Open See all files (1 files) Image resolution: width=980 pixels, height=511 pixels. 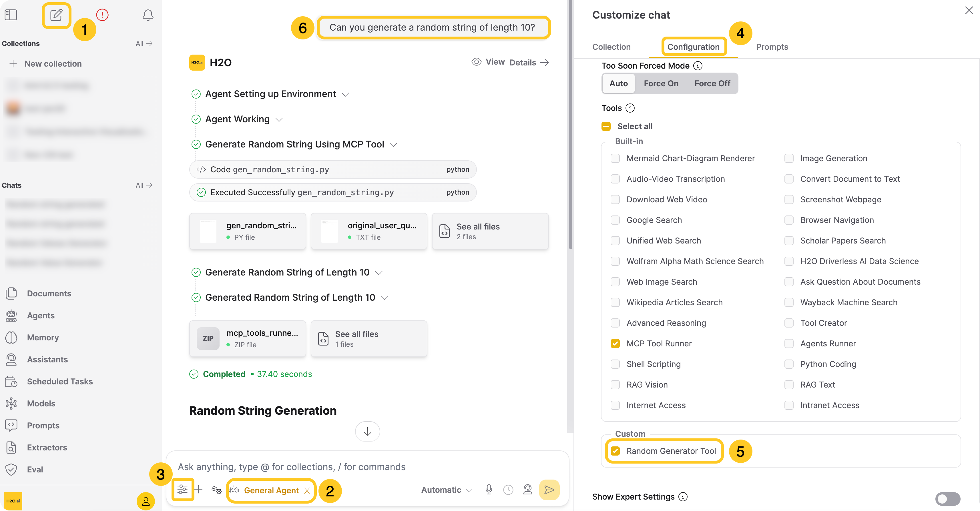pyautogui.click(x=369, y=338)
